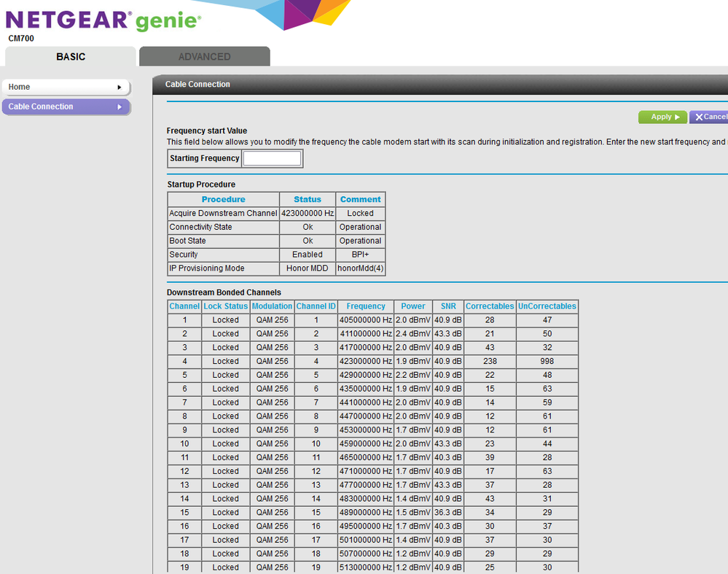Click the Comment column header

360,199
